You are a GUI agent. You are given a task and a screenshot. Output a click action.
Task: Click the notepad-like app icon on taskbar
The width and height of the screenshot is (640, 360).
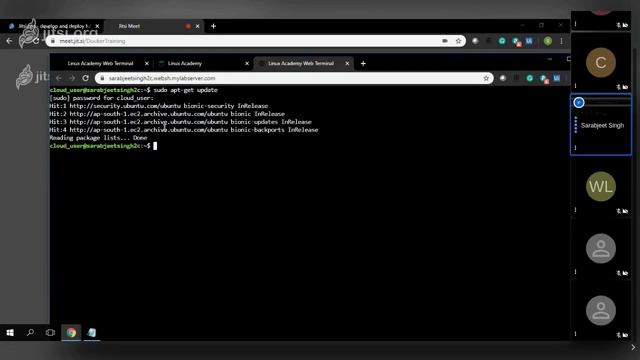(x=92, y=333)
